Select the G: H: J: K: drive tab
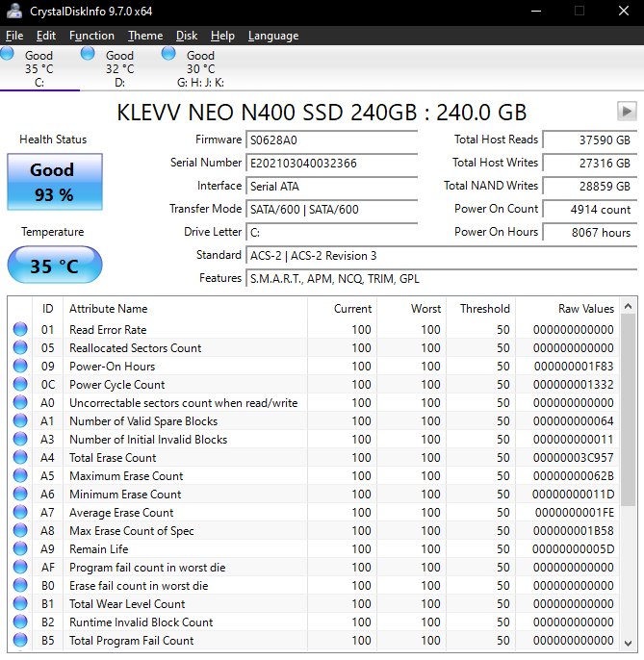This screenshot has width=644, height=660. tap(200, 68)
